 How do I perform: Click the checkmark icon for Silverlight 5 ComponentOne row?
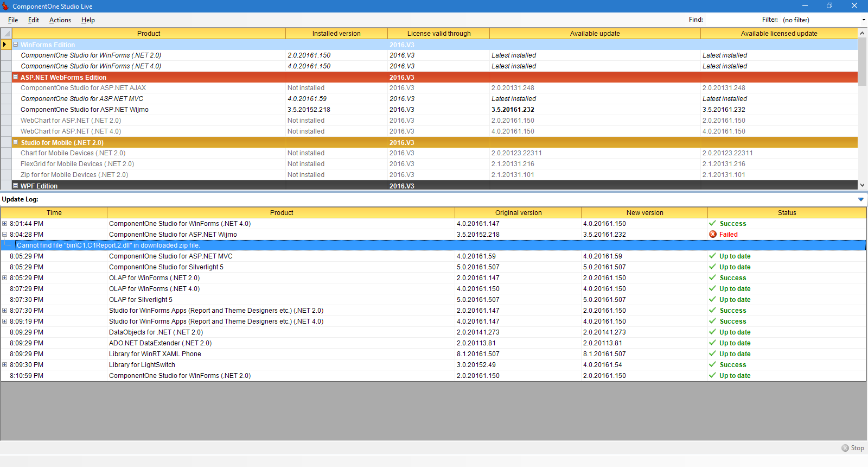click(713, 267)
